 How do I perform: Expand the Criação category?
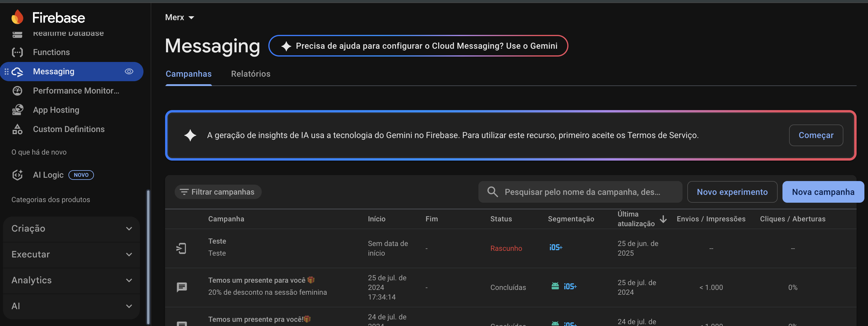click(71, 229)
